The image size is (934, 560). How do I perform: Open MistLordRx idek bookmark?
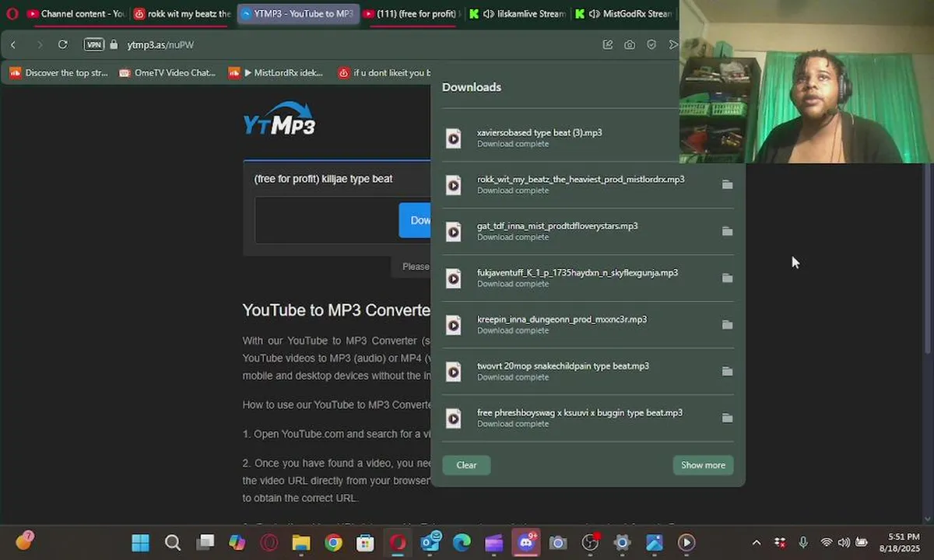click(x=276, y=72)
